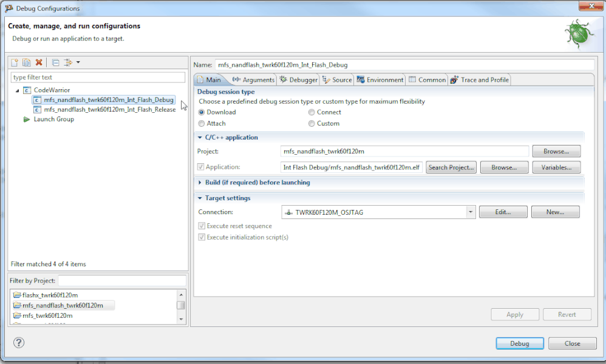The image size is (606, 364).
Task: Expand Build (if required) before launching
Action: point(200,183)
